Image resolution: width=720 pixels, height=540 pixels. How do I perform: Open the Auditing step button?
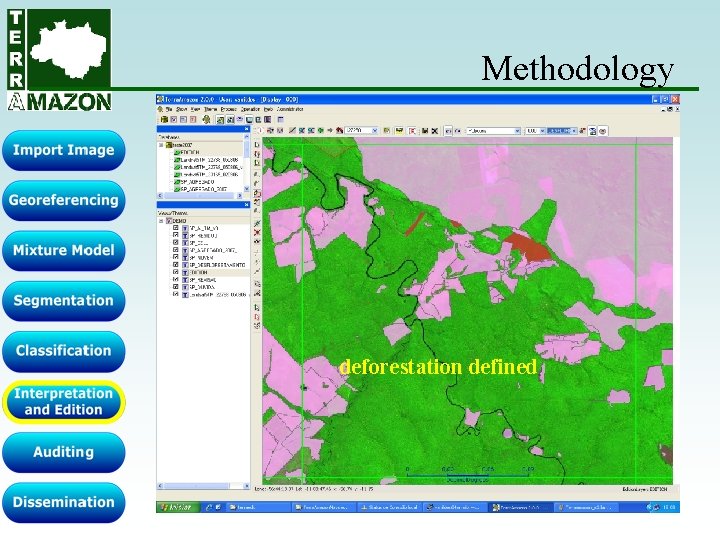point(63,452)
